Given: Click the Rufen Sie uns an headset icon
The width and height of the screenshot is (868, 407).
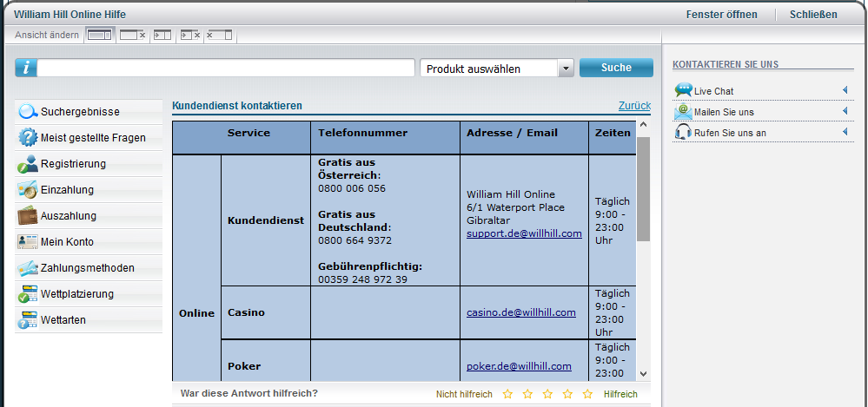Looking at the screenshot, I should click(684, 132).
